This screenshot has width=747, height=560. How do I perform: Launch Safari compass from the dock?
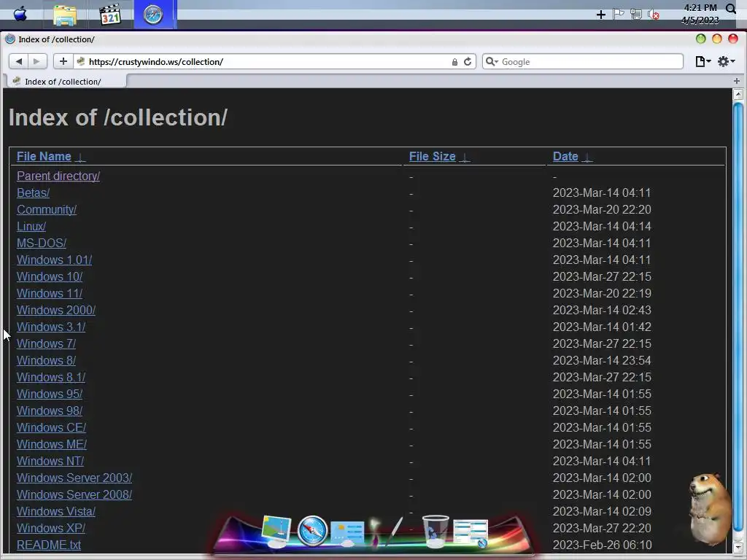coord(312,531)
